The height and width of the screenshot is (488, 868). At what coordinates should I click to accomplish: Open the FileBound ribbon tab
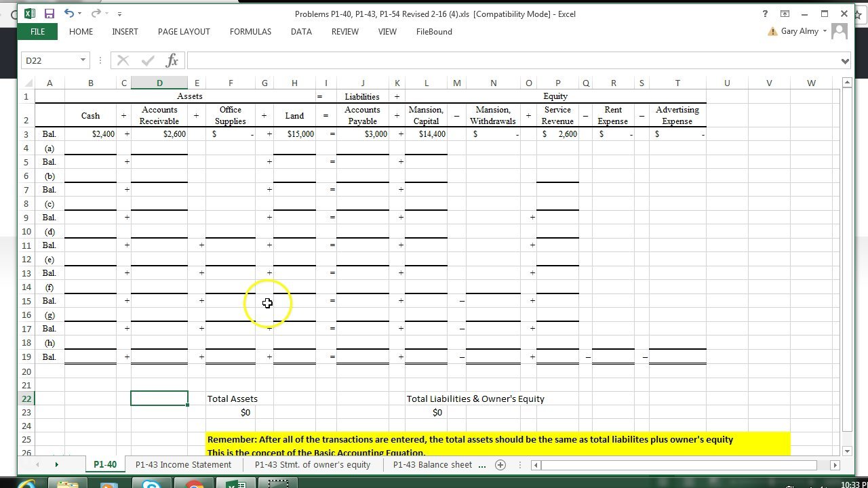pyautogui.click(x=433, y=31)
